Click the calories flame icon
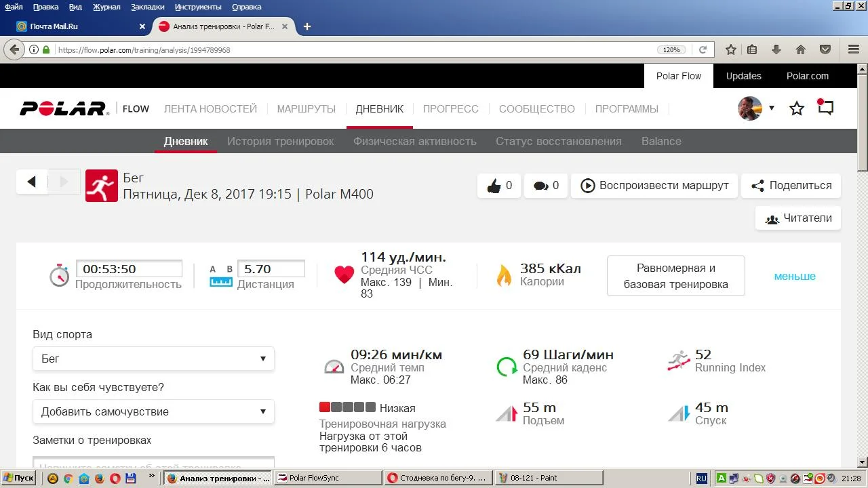 point(504,274)
